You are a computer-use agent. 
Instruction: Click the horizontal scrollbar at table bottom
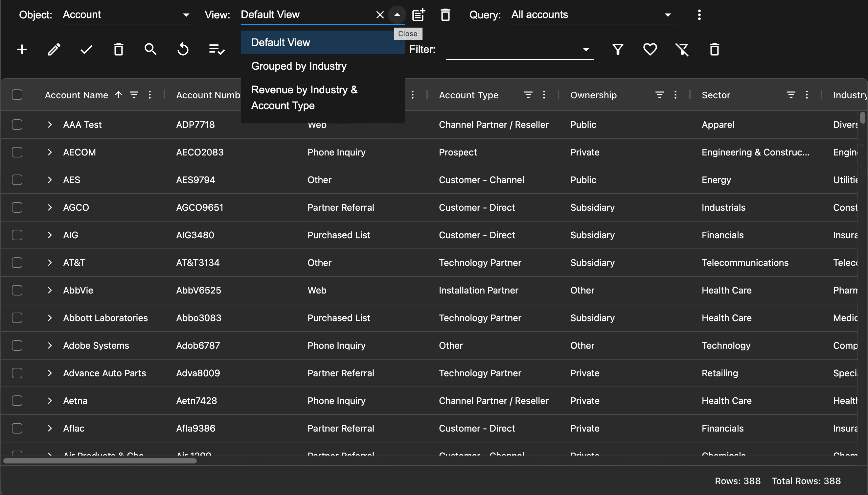tap(100, 461)
